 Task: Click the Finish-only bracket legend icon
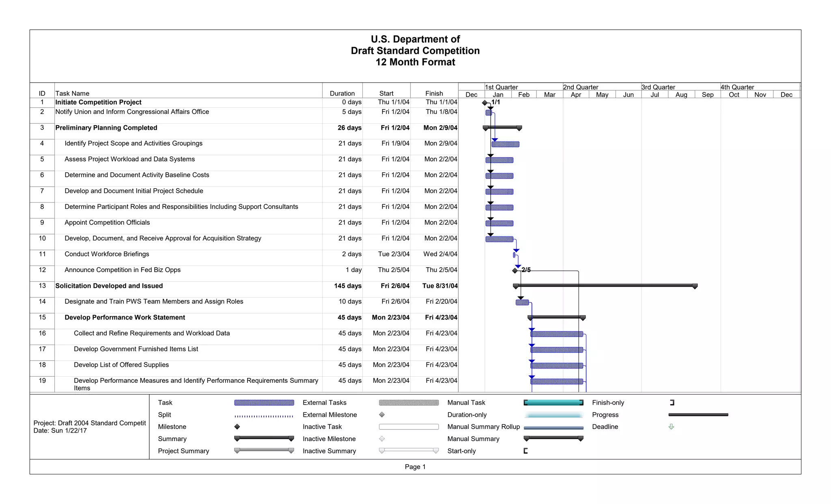click(x=672, y=403)
